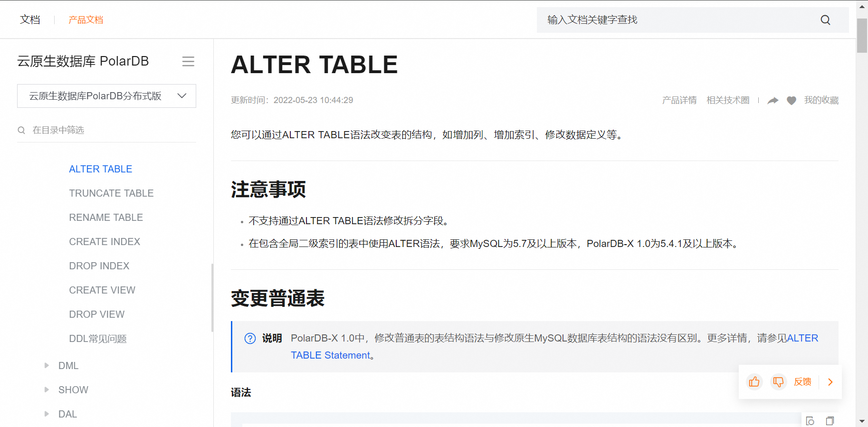Click the share arrow icon
This screenshot has width=868, height=427.
click(x=773, y=100)
